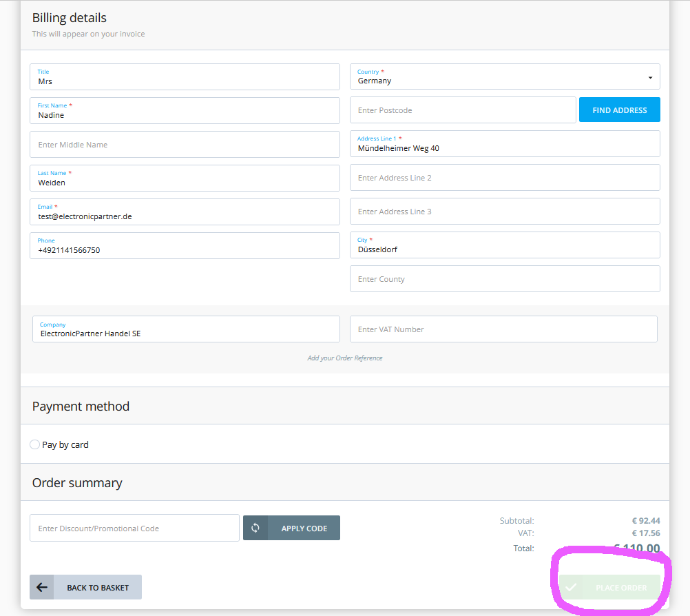Click the Enter Postcode field
This screenshot has height=616, width=690.
click(x=463, y=110)
